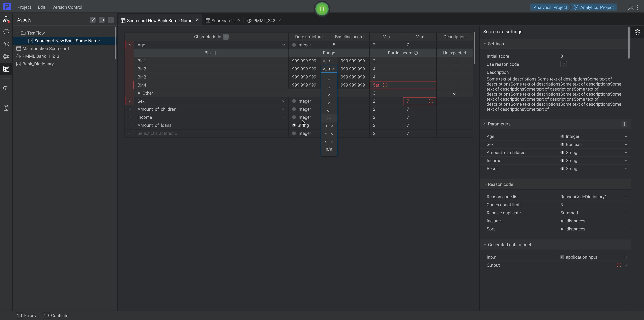
Task: Open the vertical three-dot menu
Action: tap(638, 7)
